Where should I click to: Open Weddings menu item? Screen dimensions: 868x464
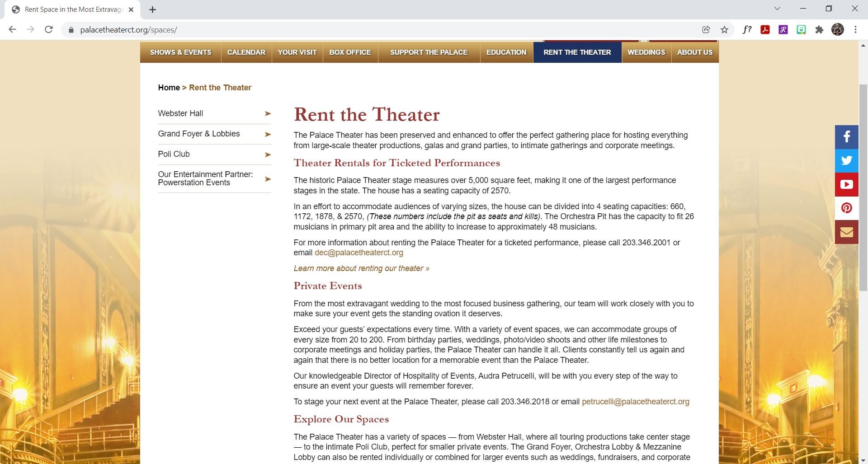click(646, 52)
